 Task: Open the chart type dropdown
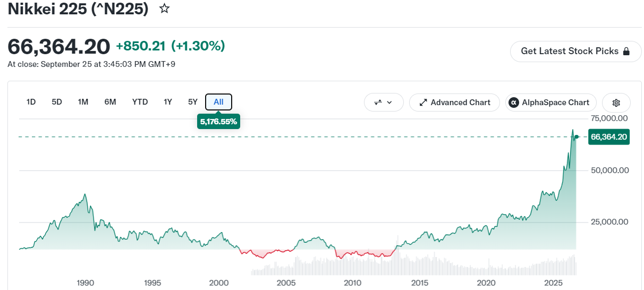[x=384, y=103]
